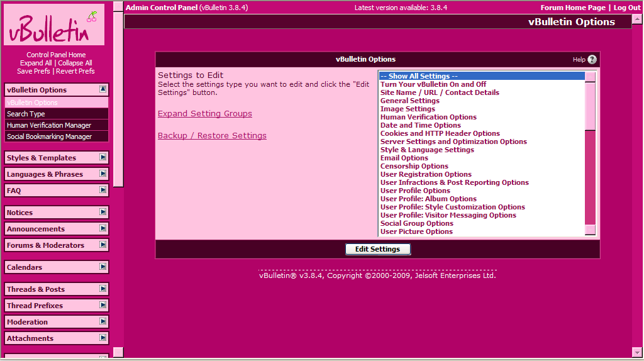This screenshot has width=644, height=361.
Task: Expand the Notices sidebar group
Action: (x=103, y=212)
